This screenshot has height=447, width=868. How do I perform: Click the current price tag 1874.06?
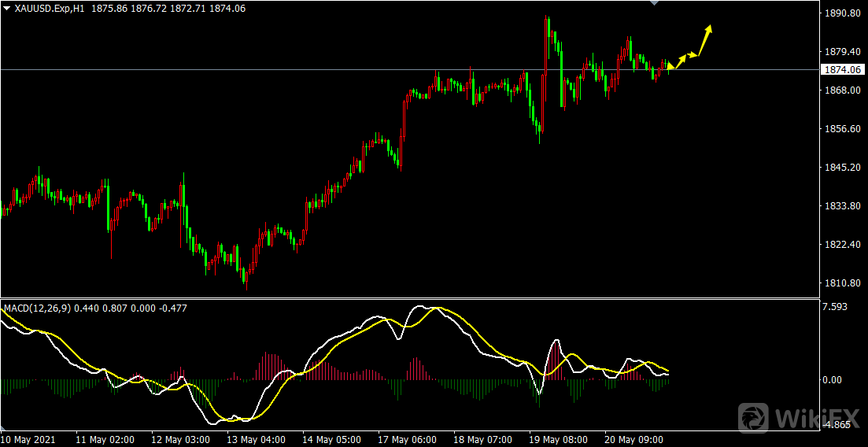tap(842, 70)
